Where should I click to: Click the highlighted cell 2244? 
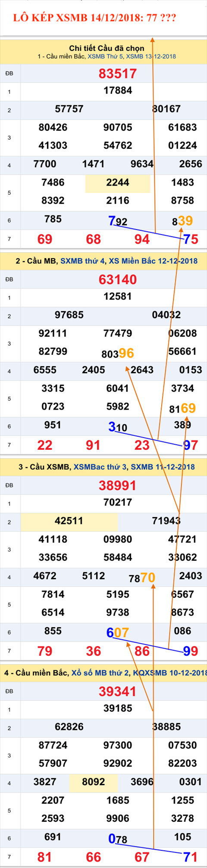tap(118, 183)
